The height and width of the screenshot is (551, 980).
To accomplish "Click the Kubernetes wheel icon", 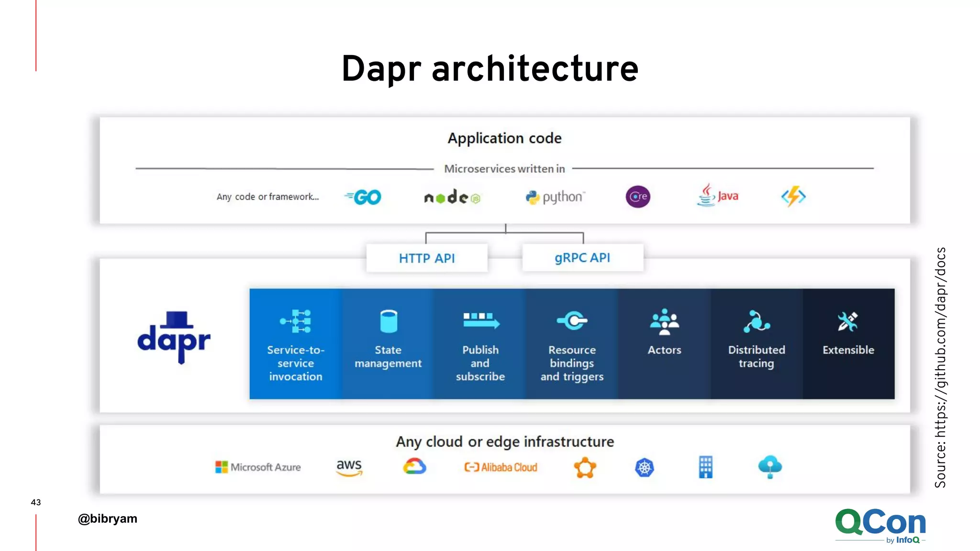I will 644,467.
